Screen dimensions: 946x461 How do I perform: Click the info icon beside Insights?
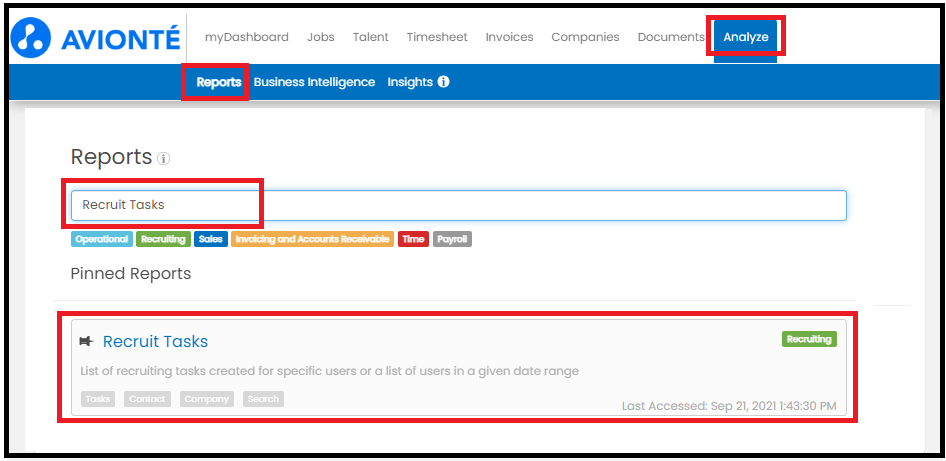coord(443,81)
